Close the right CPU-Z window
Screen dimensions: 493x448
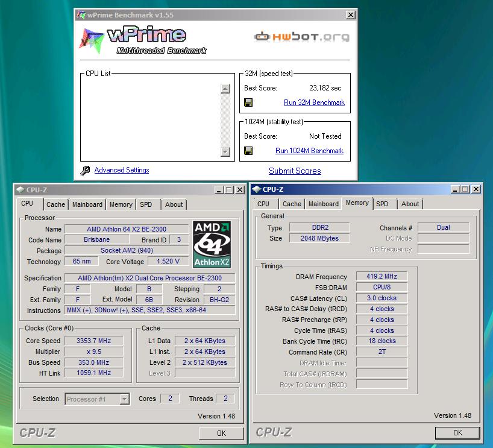(x=476, y=189)
